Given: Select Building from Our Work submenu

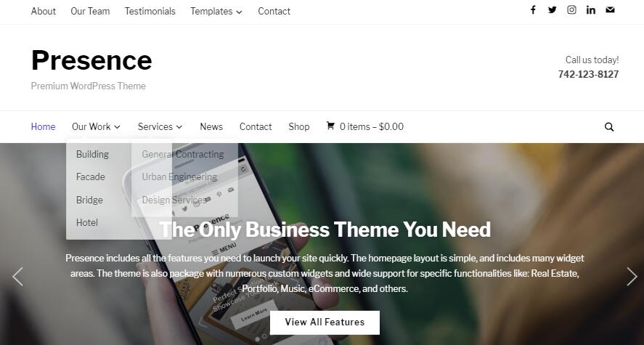Looking at the screenshot, I should tap(92, 155).
